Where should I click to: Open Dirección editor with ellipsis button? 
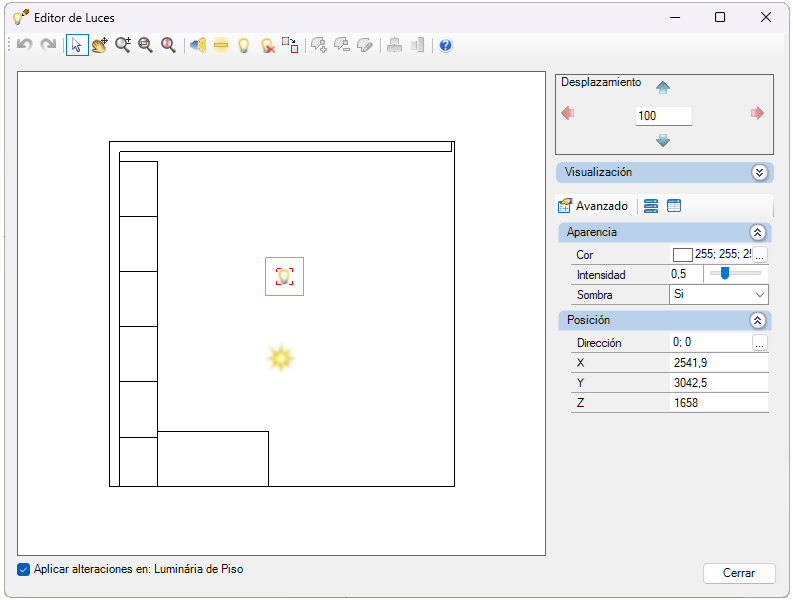pos(760,343)
